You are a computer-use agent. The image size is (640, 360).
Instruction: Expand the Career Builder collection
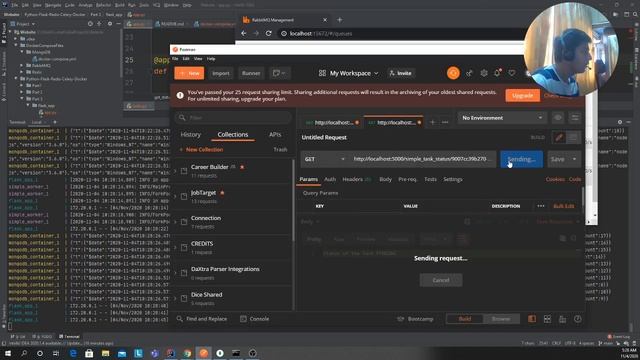coord(175,171)
